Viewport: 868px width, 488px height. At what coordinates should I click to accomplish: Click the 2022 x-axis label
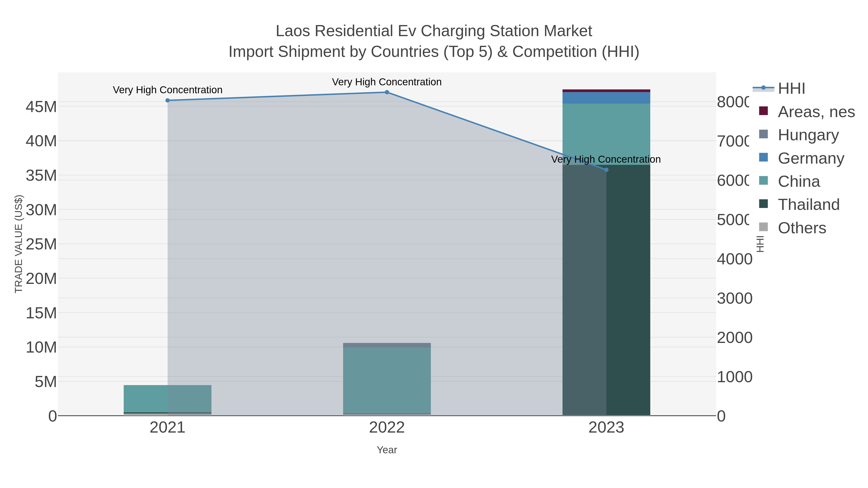[x=387, y=428]
